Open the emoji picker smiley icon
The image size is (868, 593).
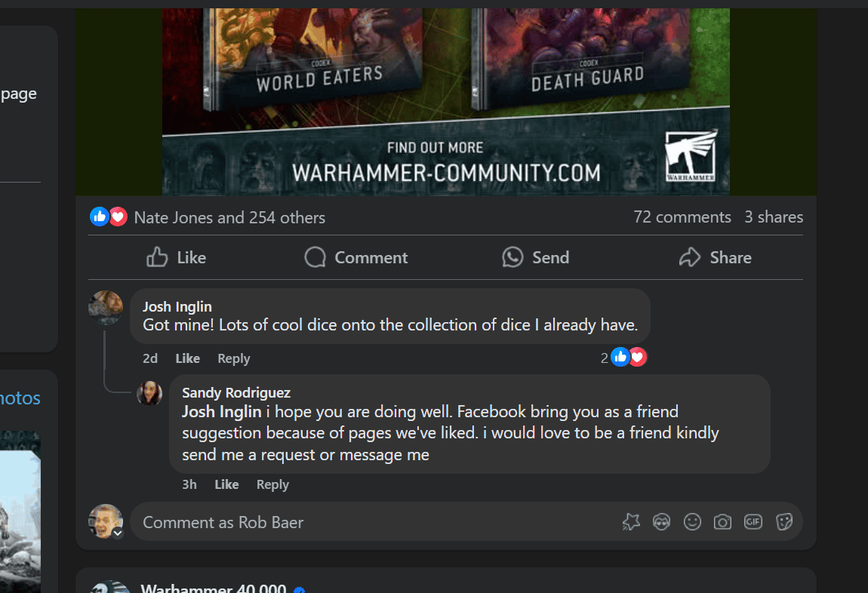pyautogui.click(x=692, y=521)
